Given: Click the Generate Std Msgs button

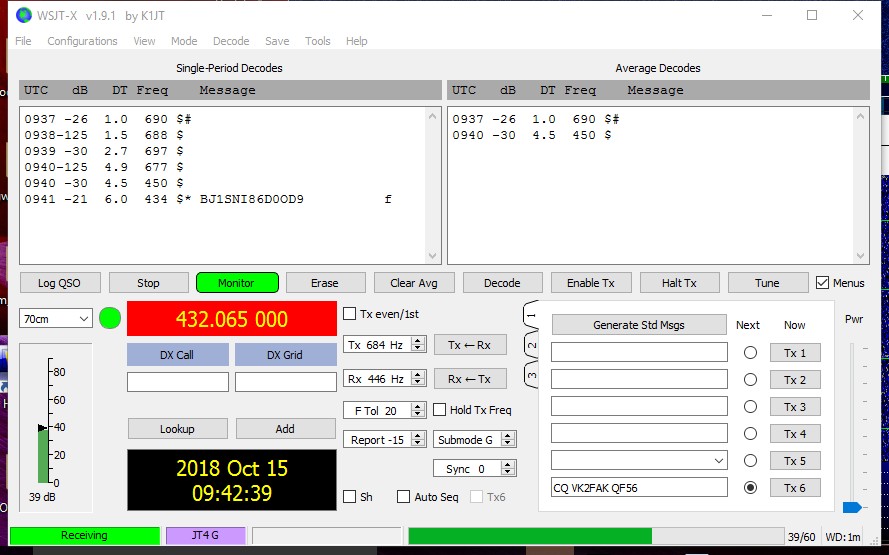Looking at the screenshot, I should click(x=639, y=325).
